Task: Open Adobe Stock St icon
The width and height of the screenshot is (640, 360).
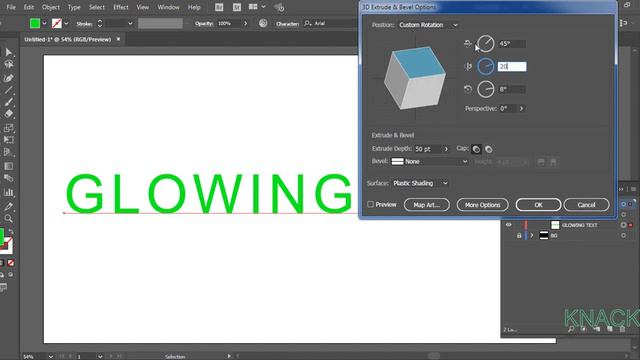Action: point(236,7)
